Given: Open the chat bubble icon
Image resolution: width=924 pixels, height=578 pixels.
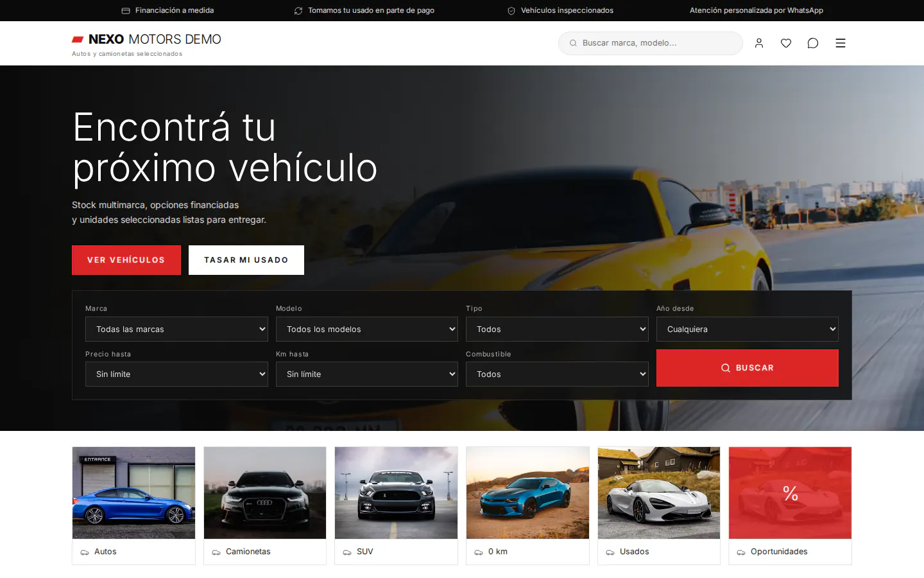Looking at the screenshot, I should pos(813,43).
